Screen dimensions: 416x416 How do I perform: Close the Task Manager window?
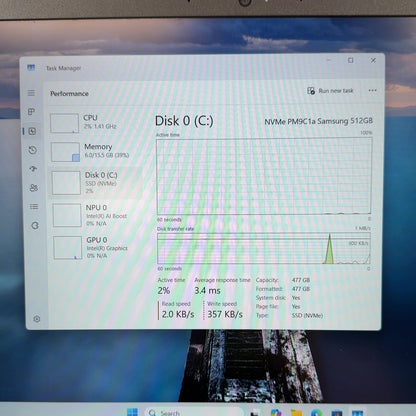373,60
